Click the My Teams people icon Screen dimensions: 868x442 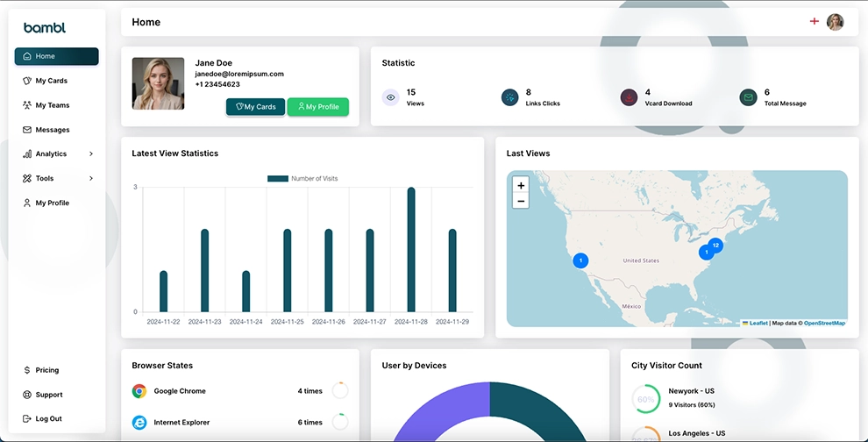pyautogui.click(x=26, y=104)
